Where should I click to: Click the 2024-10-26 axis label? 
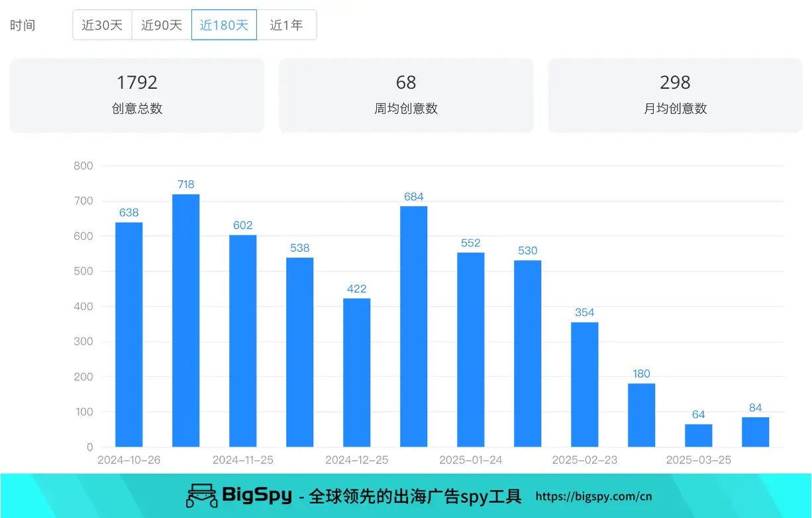click(x=128, y=459)
